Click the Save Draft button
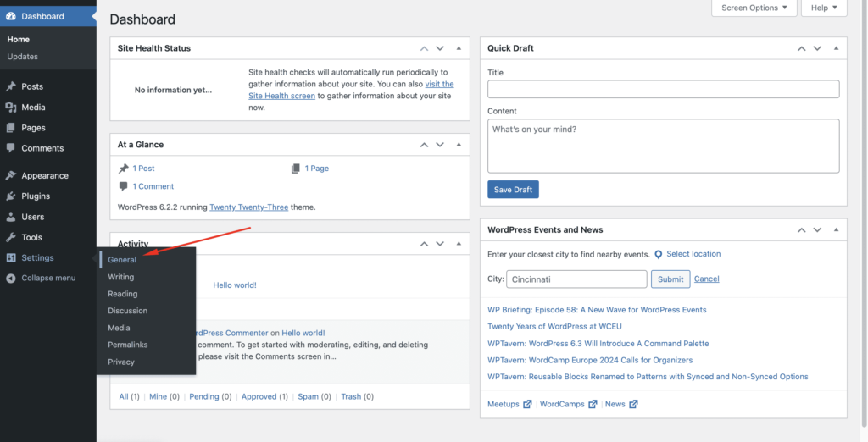The image size is (868, 442). (513, 189)
